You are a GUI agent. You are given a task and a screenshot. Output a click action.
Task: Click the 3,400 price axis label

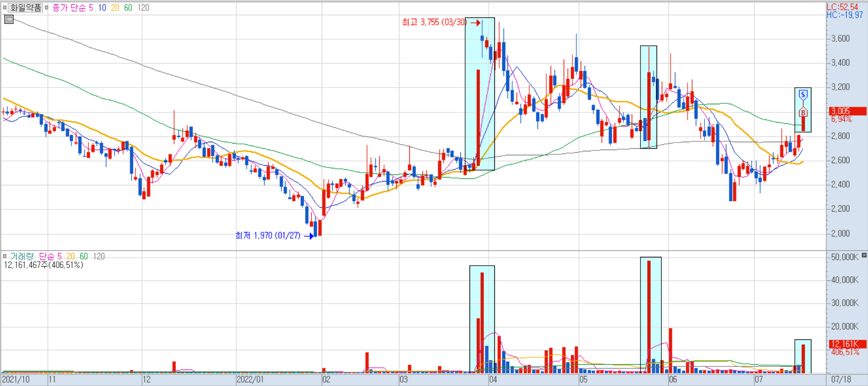840,63
